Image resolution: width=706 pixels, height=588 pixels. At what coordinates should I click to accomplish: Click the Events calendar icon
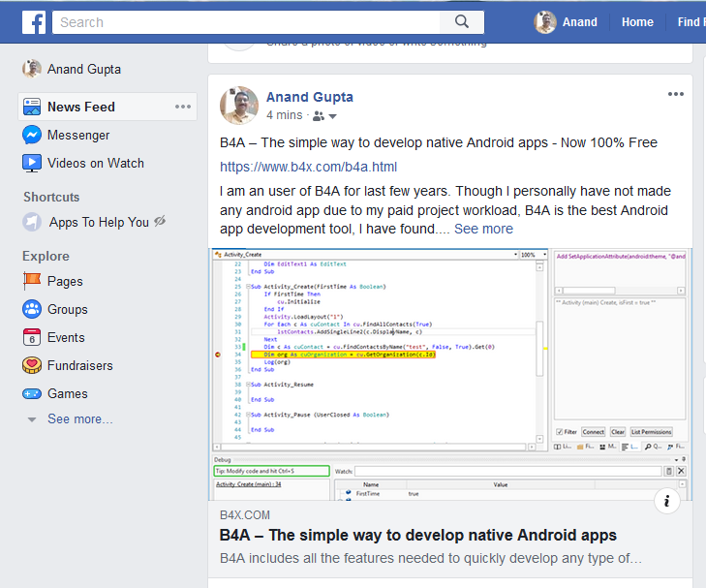point(32,337)
